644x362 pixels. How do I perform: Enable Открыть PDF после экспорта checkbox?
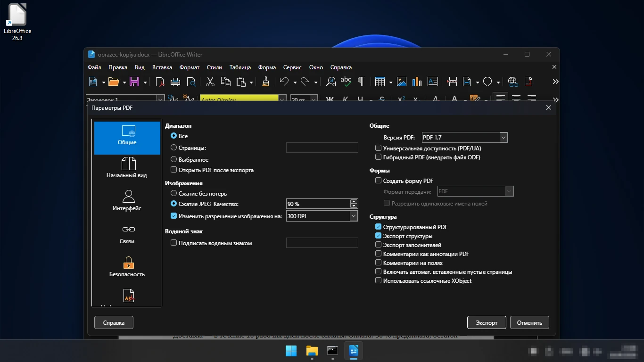pos(173,170)
